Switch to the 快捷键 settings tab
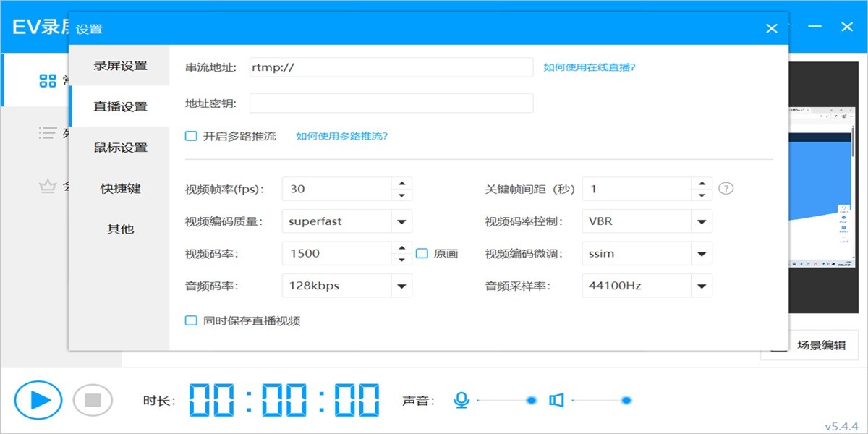Viewport: 868px width, 434px height. (119, 188)
